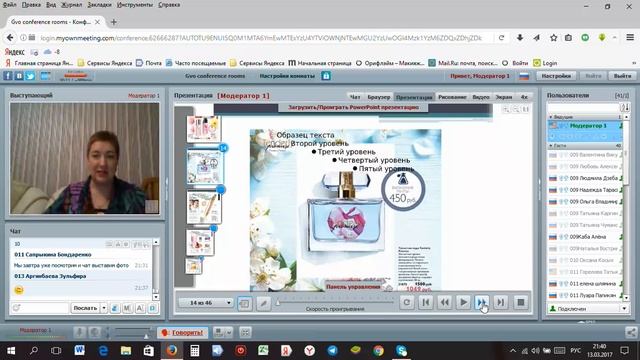Jump to the last slide

pyautogui.click(x=501, y=302)
